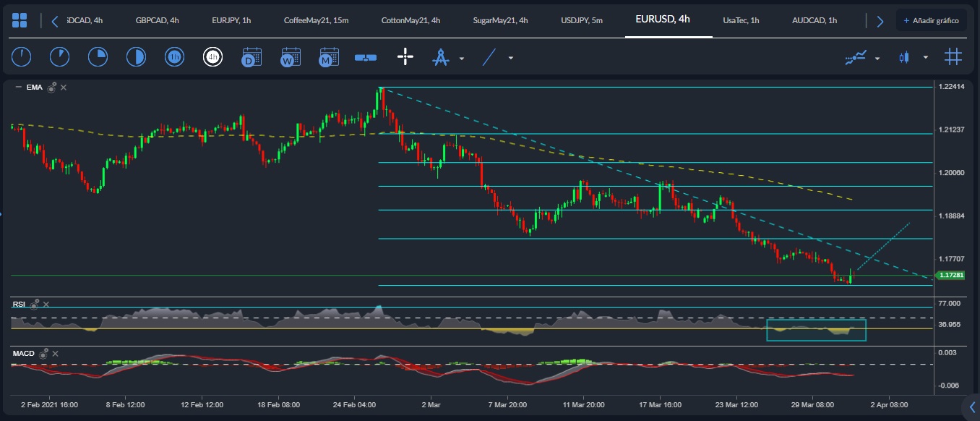Remove the EMA indicator with X
The width and height of the screenshot is (980, 421).
pos(64,88)
